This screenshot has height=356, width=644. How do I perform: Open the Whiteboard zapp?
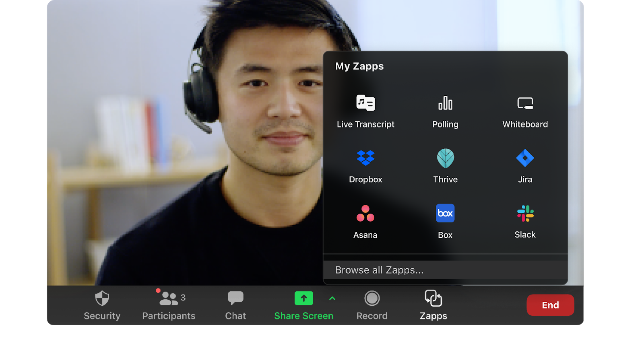click(525, 103)
